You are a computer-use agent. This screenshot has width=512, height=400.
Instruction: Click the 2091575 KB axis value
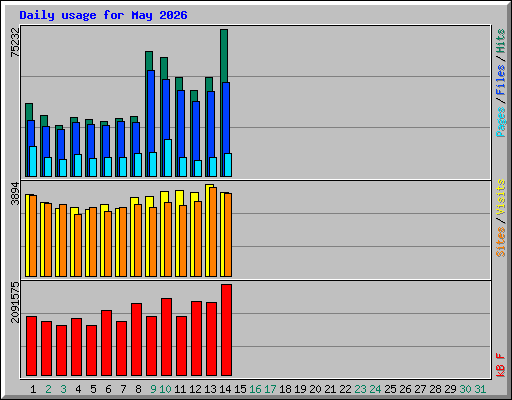(x=15, y=302)
